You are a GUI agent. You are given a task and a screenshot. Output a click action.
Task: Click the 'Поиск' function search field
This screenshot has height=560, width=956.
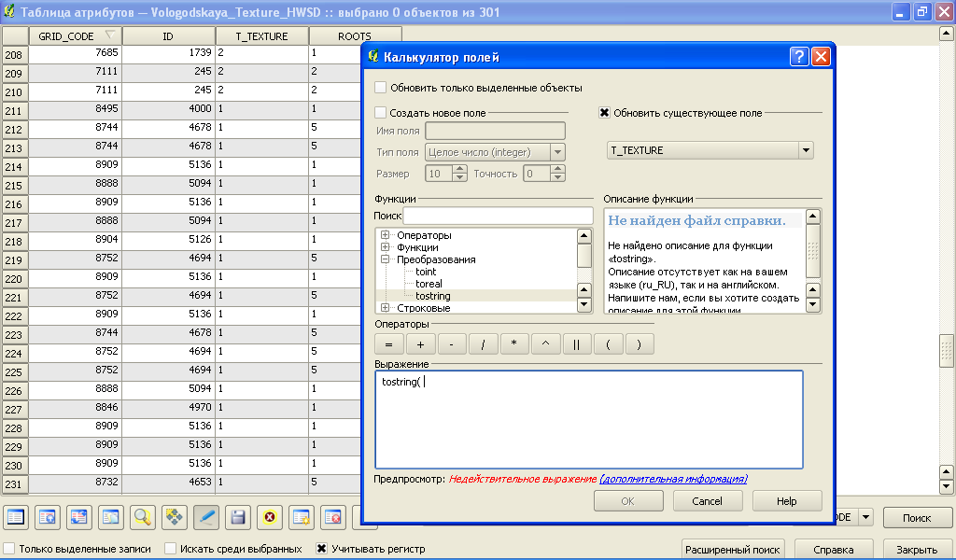(x=499, y=216)
